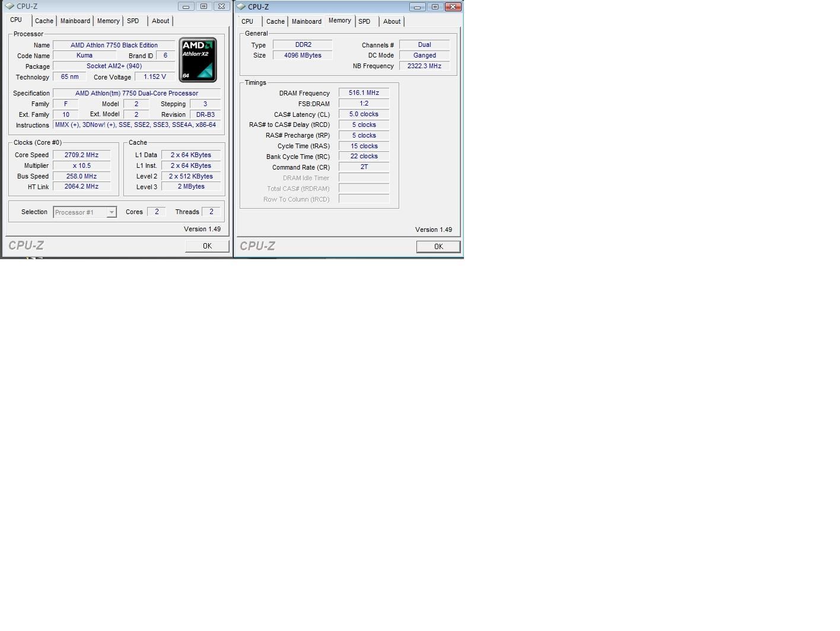Click the Code Name value Kuma
Viewport: 840px width, 631px height.
tap(84, 56)
